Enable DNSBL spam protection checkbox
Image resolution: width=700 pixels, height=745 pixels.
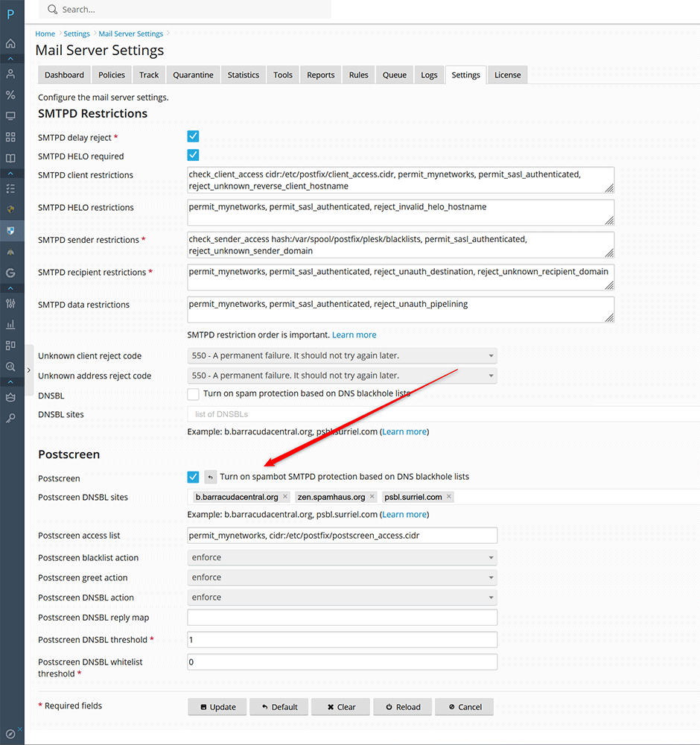193,394
